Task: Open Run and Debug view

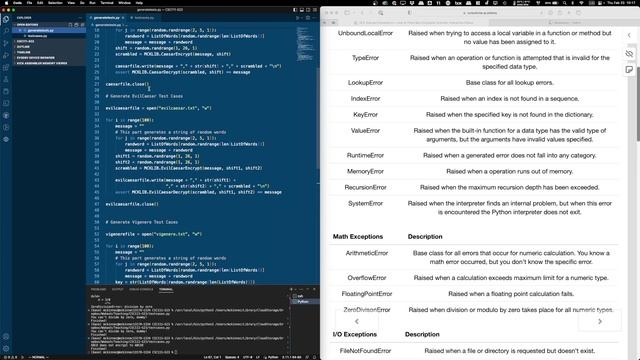Action: point(6,55)
